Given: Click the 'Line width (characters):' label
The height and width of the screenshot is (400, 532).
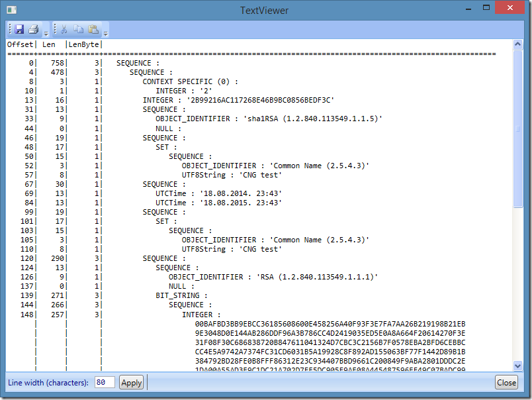Looking at the screenshot, I should click(x=48, y=383).
